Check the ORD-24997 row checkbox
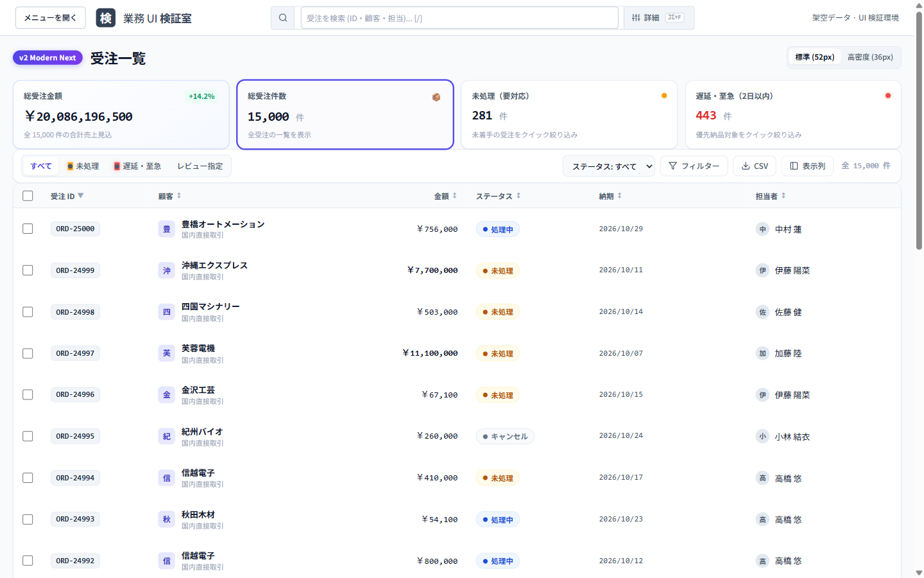924x578 pixels. point(28,353)
